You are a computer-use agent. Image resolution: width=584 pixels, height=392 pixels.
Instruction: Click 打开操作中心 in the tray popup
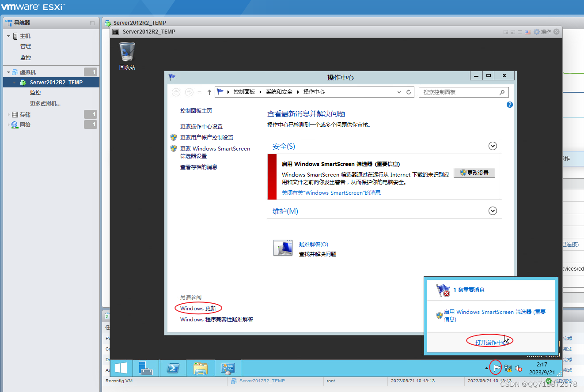click(491, 342)
